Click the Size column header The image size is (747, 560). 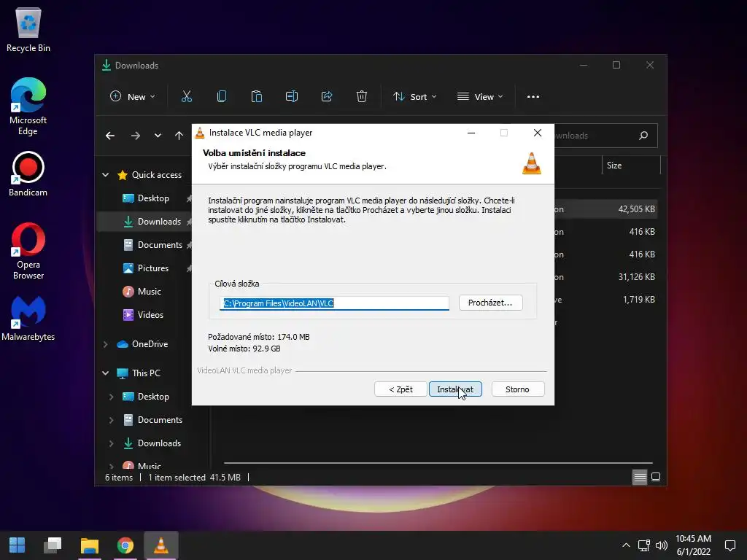click(x=631, y=166)
